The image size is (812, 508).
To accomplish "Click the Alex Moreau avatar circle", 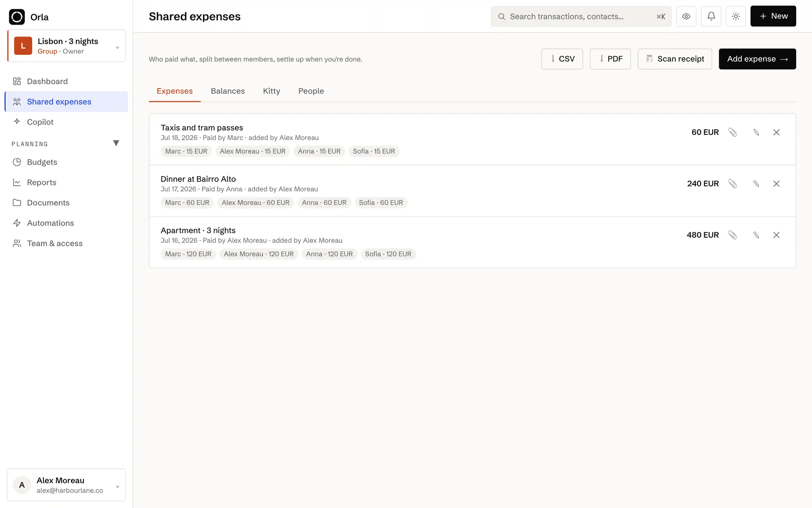I will (x=22, y=485).
